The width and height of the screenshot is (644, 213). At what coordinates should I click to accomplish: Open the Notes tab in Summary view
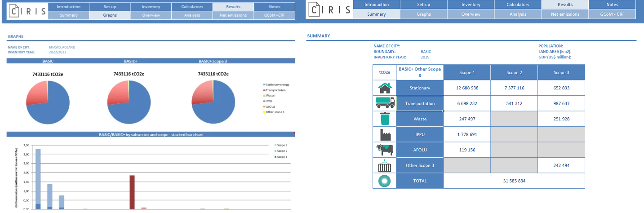pos(612,4)
